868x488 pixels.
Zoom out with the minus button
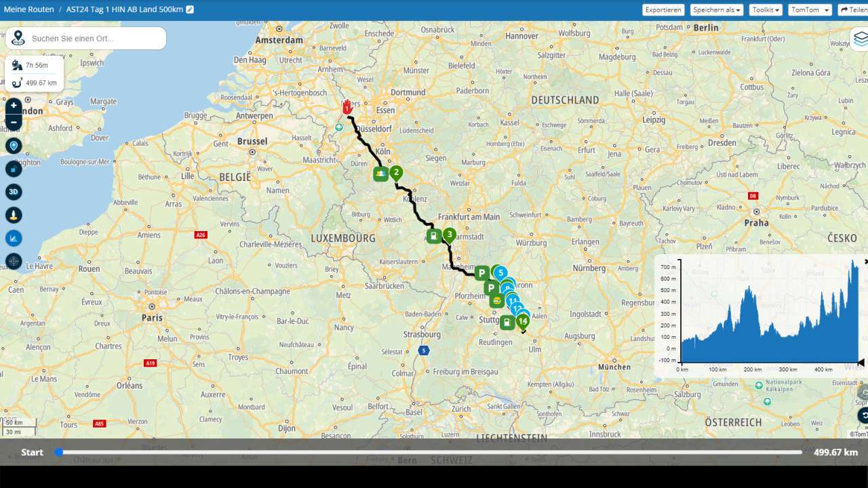(x=14, y=123)
